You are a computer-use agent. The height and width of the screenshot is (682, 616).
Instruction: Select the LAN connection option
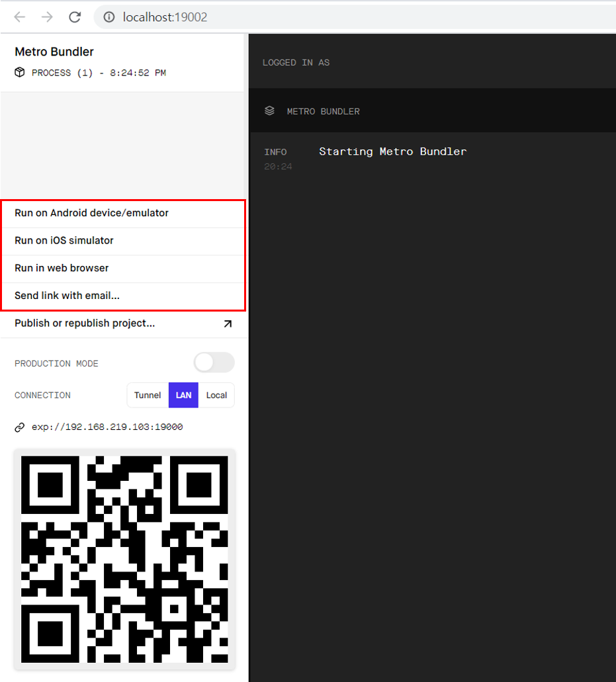click(x=183, y=395)
